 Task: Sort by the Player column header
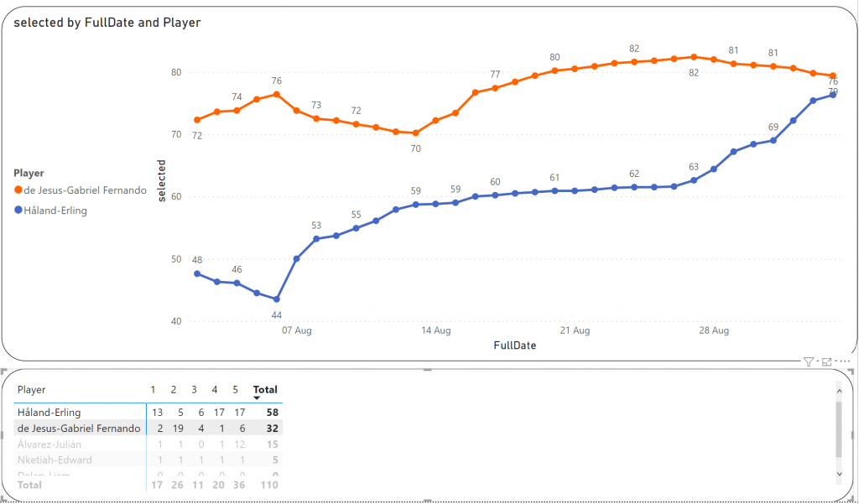pyautogui.click(x=32, y=389)
